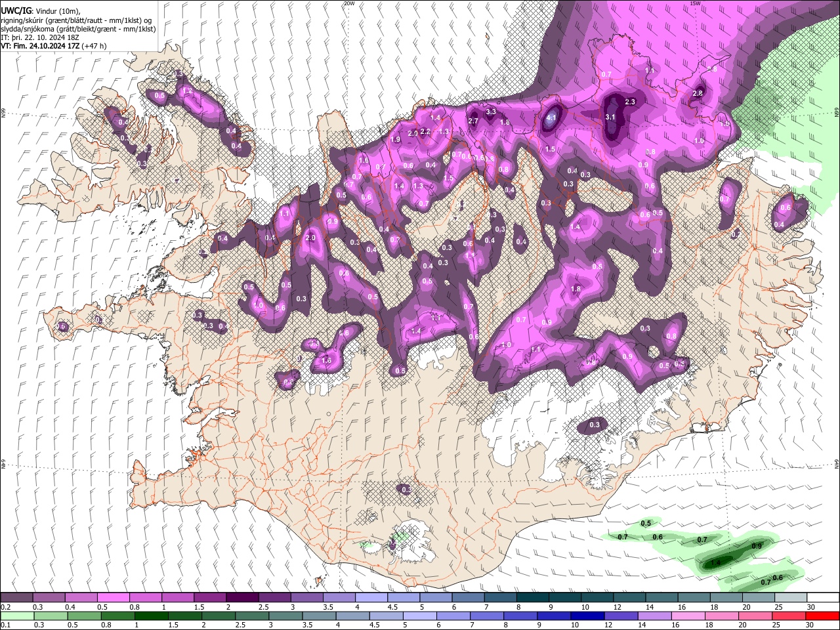Click the '2.8' value in the northeast
The height and width of the screenshot is (630, 840).
[698, 93]
